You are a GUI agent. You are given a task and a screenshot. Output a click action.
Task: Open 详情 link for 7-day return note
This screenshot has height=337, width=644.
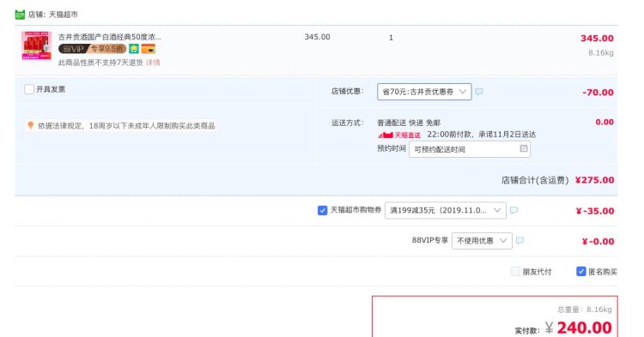pyautogui.click(x=153, y=63)
